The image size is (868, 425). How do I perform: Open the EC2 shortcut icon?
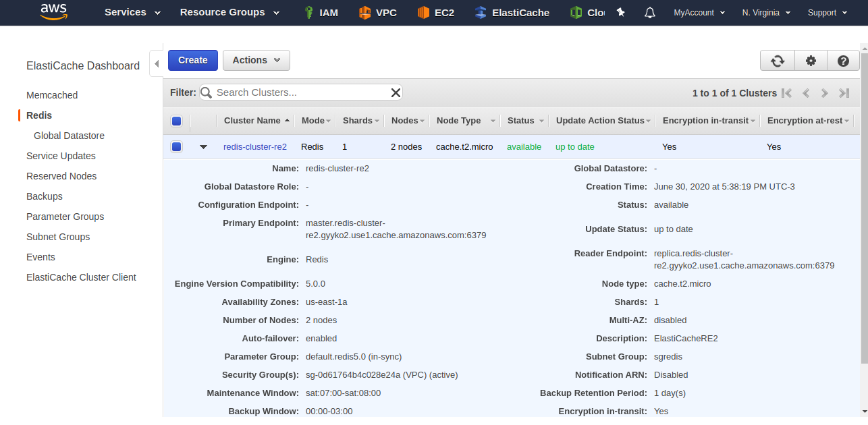point(424,12)
